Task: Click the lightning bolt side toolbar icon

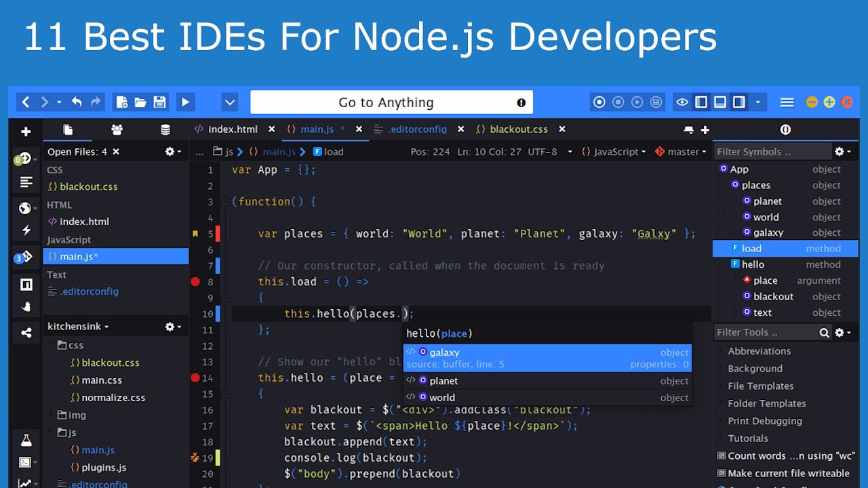Action: coord(26,230)
